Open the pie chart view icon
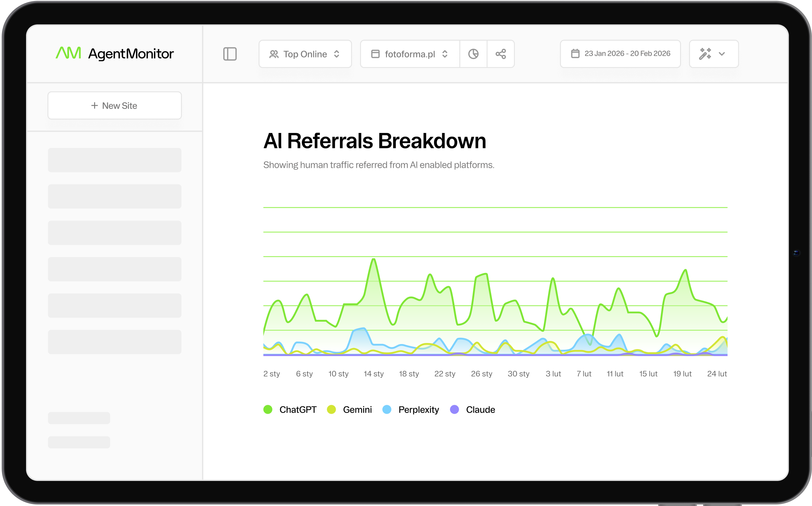Screen dimensions: 812x506 tap(473, 54)
